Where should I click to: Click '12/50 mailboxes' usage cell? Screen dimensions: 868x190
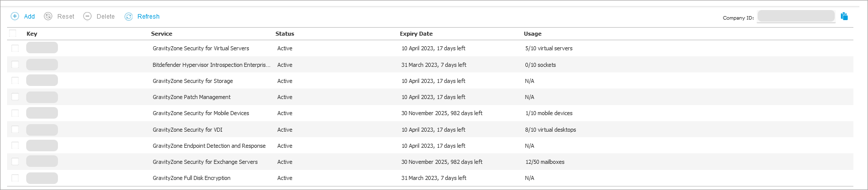tap(545, 162)
